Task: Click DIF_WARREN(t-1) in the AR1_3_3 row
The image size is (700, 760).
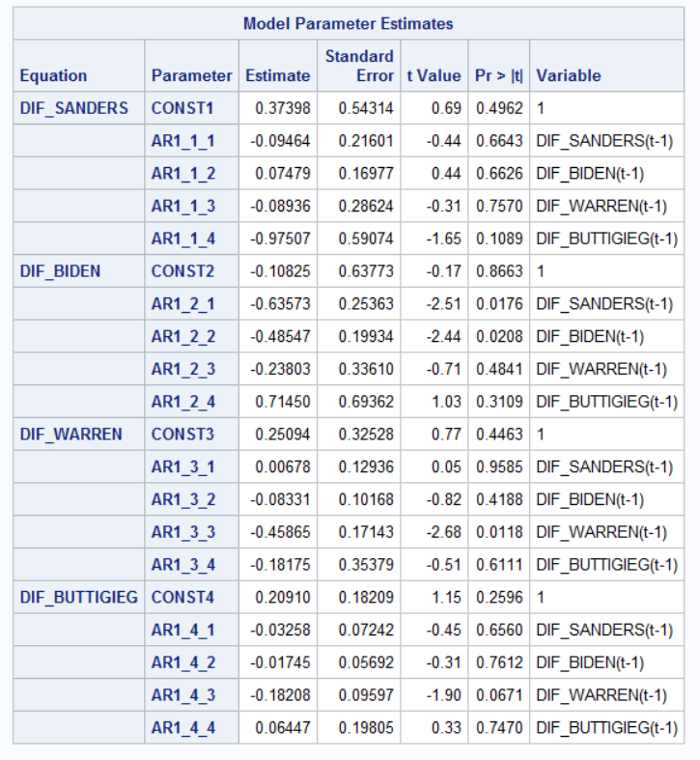Action: [x=602, y=532]
